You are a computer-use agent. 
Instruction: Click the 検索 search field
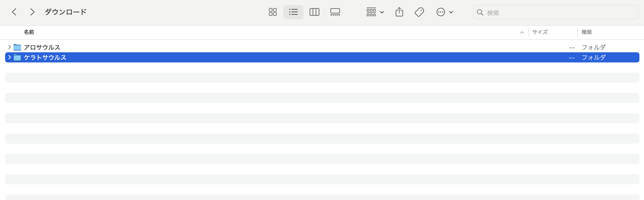[559, 12]
